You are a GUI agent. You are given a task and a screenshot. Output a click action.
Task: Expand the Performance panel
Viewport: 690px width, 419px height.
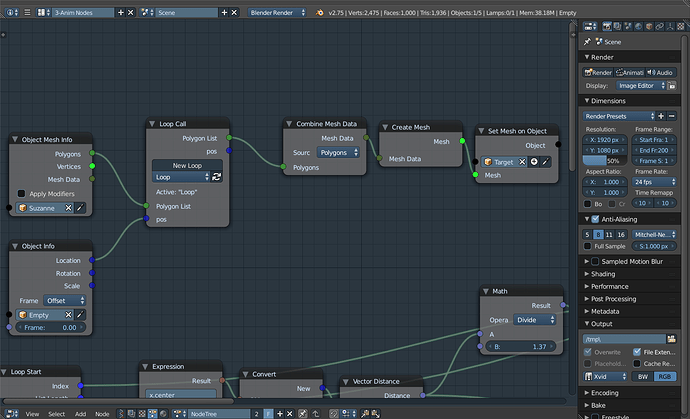pos(609,287)
